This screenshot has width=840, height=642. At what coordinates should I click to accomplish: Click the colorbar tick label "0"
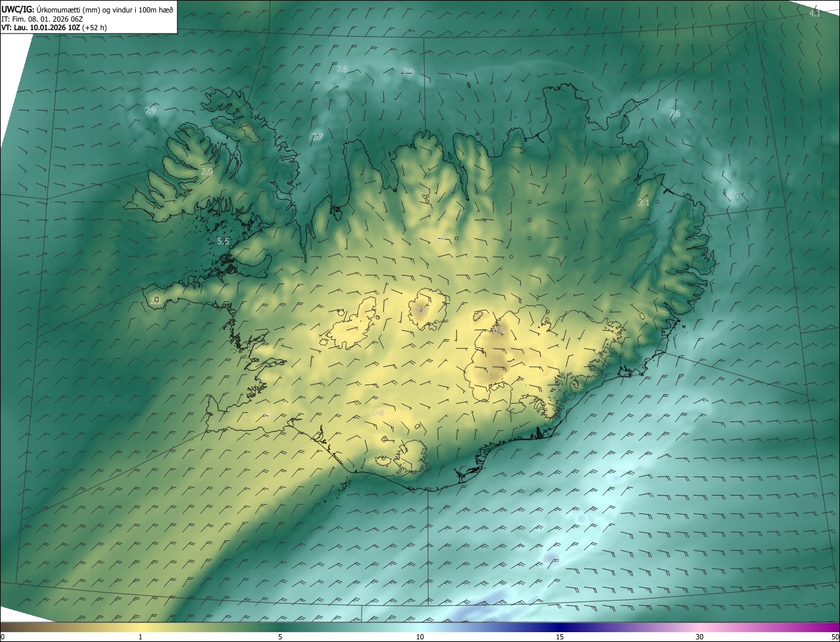point(2,637)
